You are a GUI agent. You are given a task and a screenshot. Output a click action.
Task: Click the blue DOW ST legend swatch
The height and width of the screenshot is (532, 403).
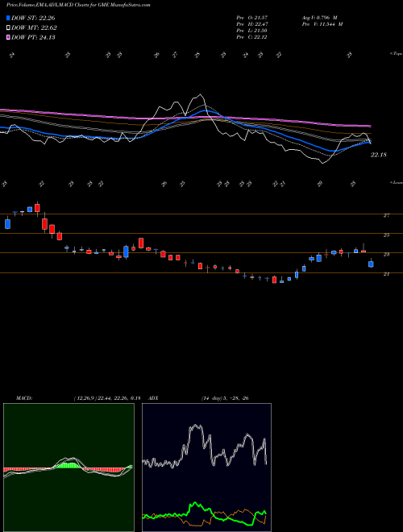pyautogui.click(x=8, y=18)
